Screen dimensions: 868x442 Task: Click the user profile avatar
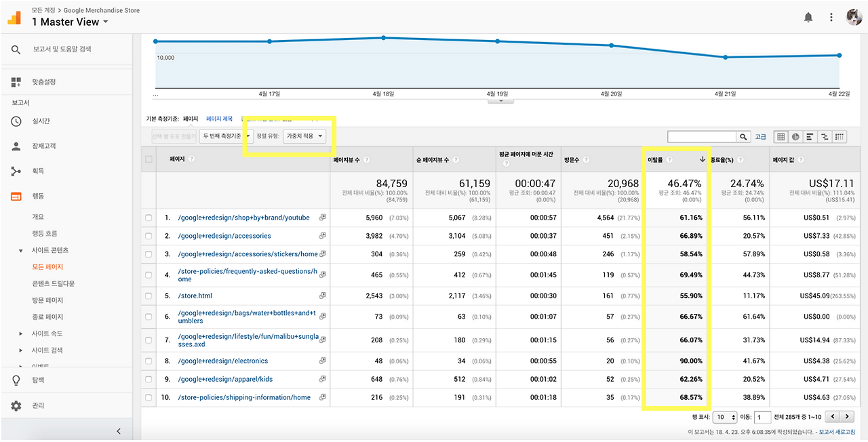[x=854, y=18]
